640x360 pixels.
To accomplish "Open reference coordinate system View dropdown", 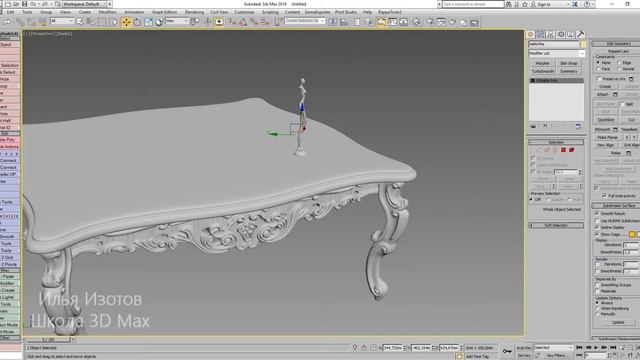I will click(177, 21).
